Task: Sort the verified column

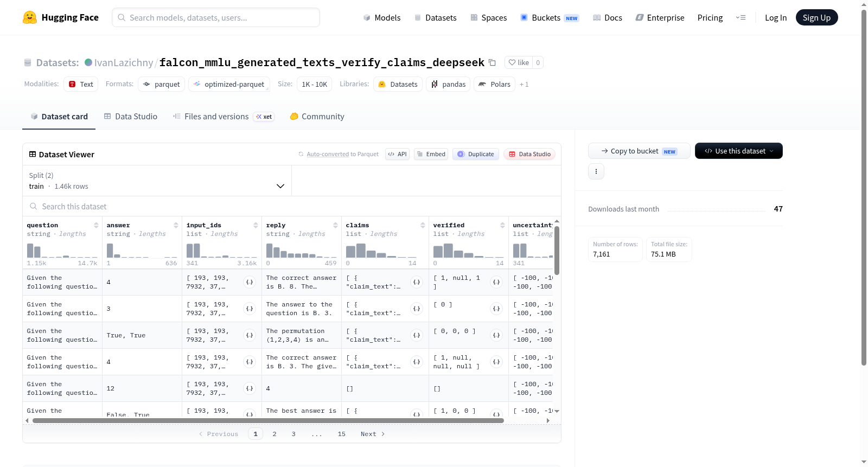Action: pyautogui.click(x=502, y=225)
